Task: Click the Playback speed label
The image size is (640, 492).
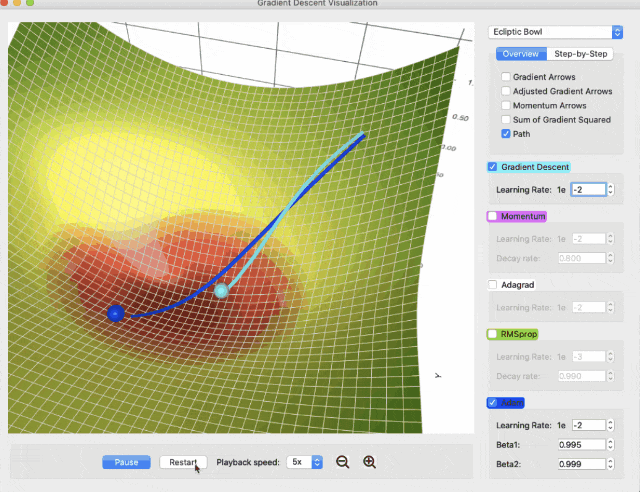Action: click(x=248, y=462)
